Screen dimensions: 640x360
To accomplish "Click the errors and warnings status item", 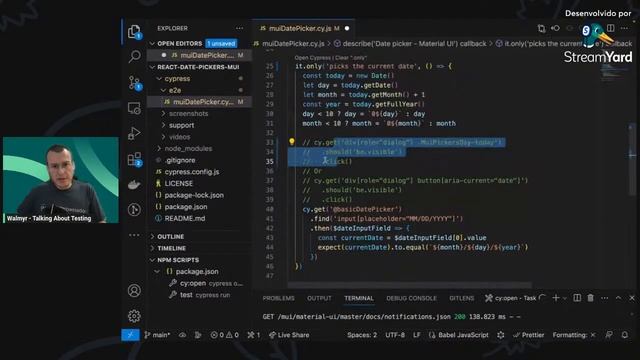I will [x=224, y=335].
